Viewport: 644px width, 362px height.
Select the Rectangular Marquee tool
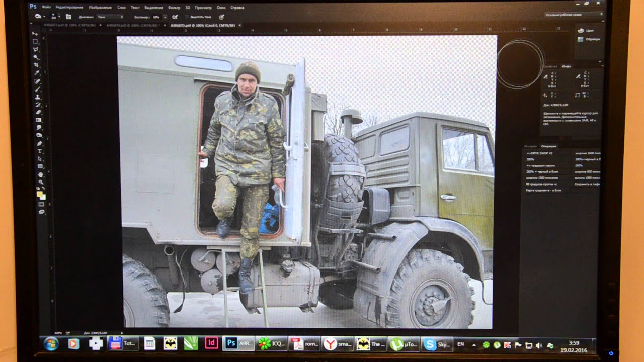35,42
